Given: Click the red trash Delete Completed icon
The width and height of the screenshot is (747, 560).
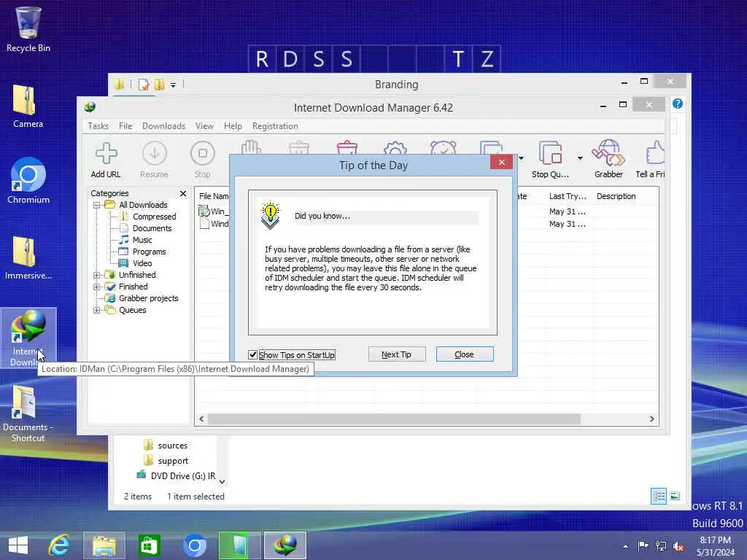Looking at the screenshot, I should pyautogui.click(x=347, y=147).
